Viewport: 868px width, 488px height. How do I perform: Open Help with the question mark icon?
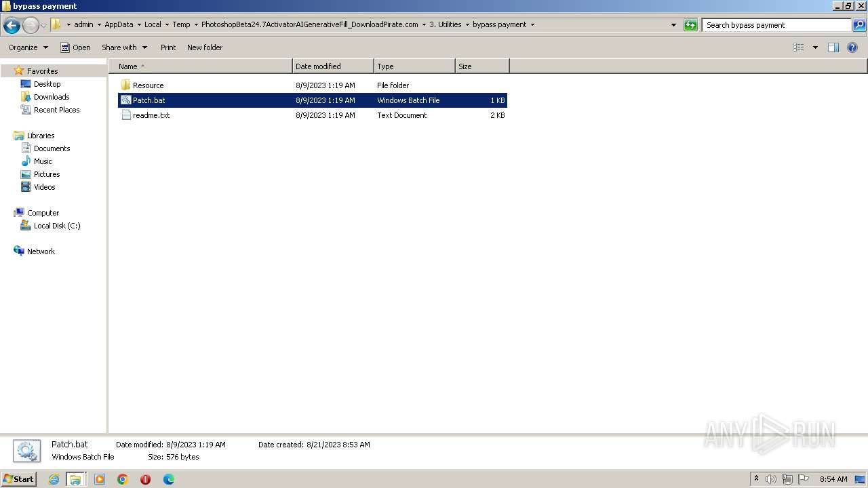(x=852, y=47)
